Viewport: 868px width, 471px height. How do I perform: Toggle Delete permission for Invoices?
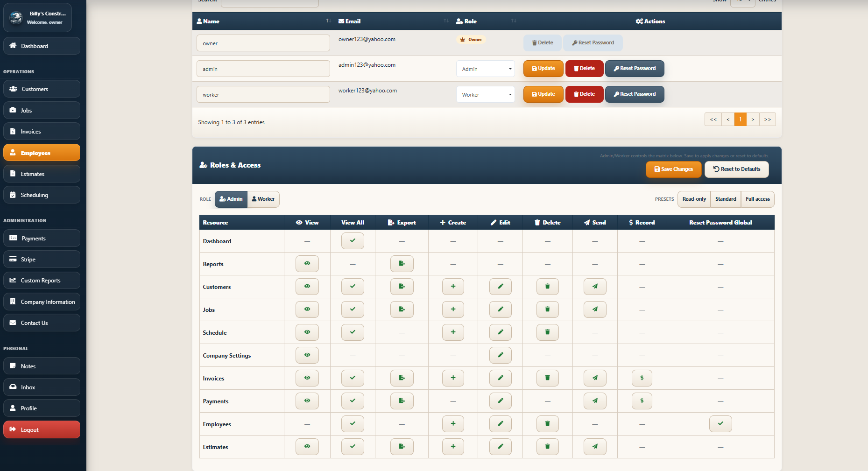[x=547, y=378]
